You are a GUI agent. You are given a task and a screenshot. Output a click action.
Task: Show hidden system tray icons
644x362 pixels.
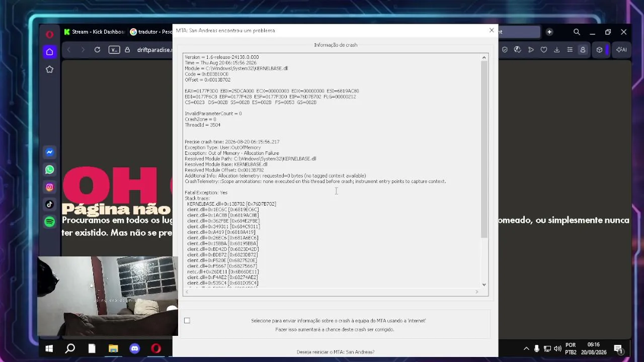(526, 348)
